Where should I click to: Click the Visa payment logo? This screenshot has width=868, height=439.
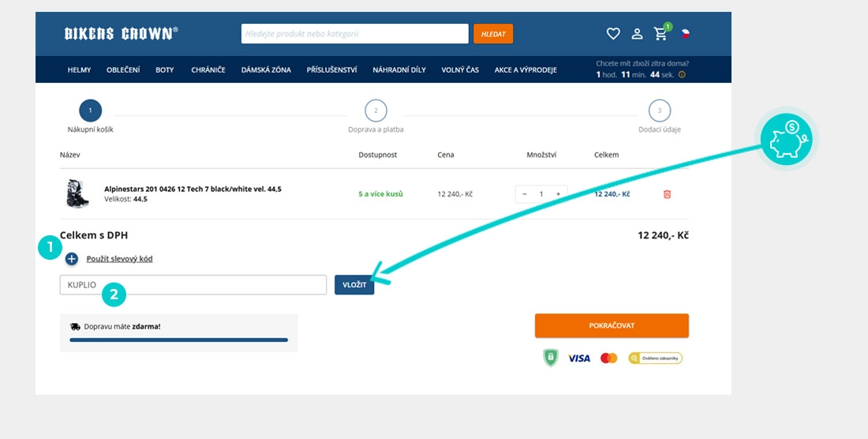point(579,358)
